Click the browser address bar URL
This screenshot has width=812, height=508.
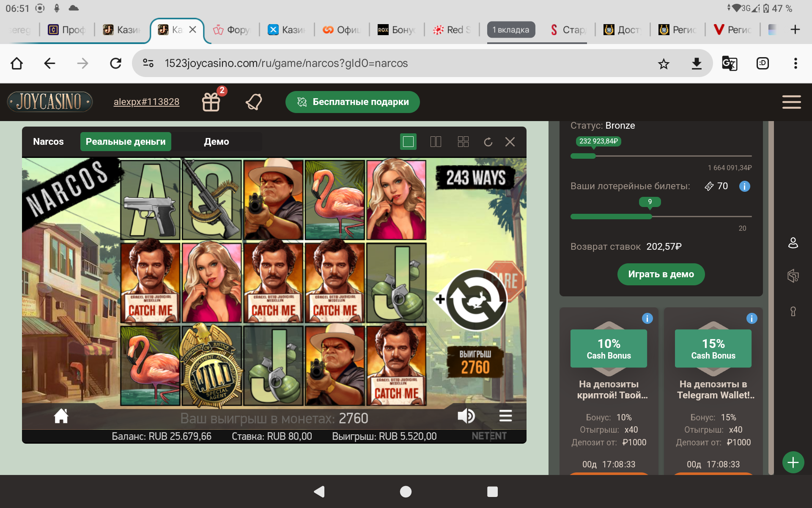(286, 63)
